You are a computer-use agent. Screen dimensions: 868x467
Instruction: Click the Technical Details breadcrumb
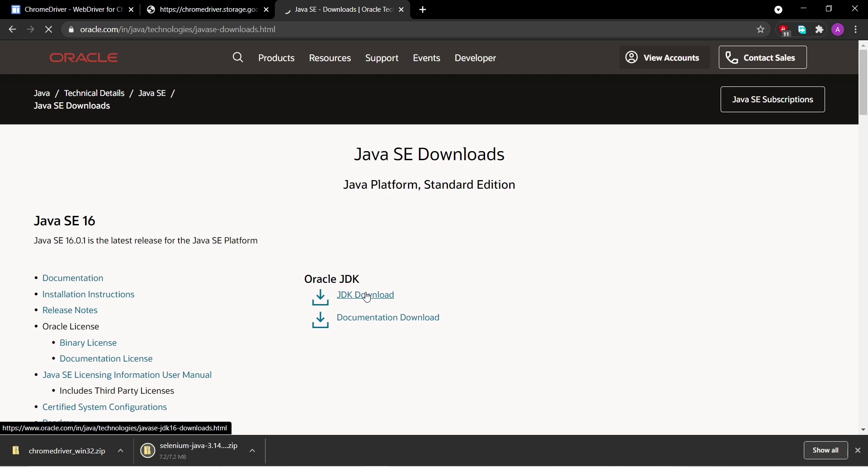tap(94, 93)
